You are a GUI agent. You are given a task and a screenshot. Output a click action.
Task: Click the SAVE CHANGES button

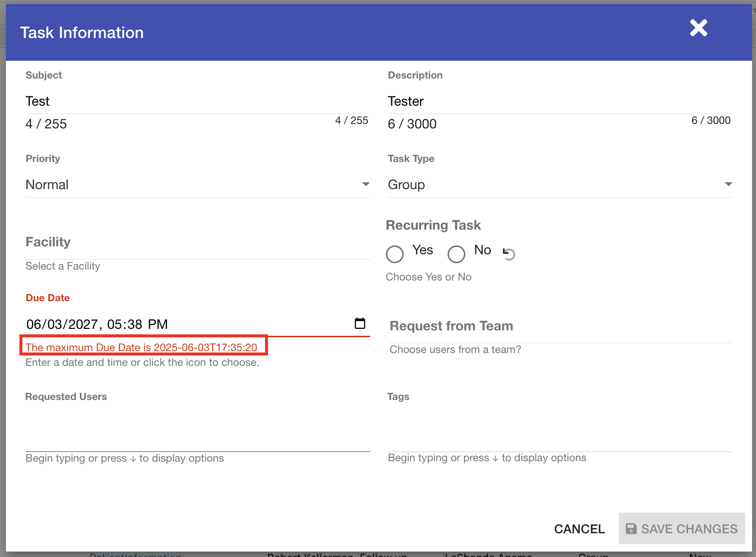(x=681, y=529)
